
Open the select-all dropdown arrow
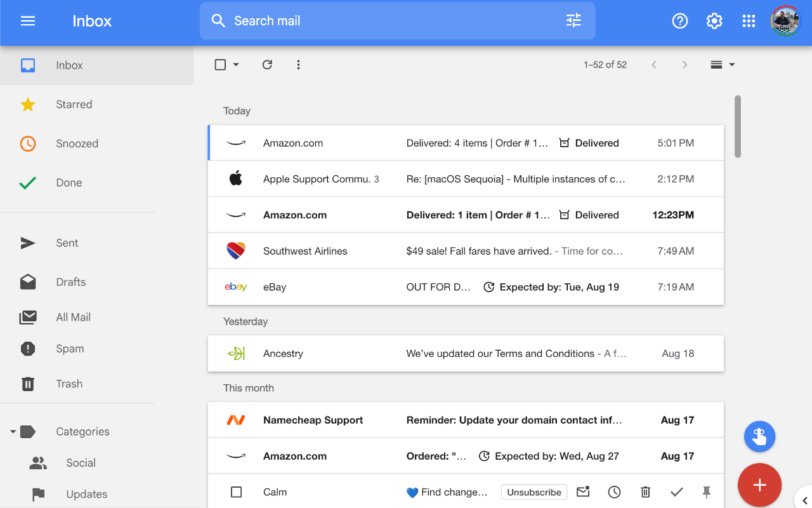click(236, 65)
